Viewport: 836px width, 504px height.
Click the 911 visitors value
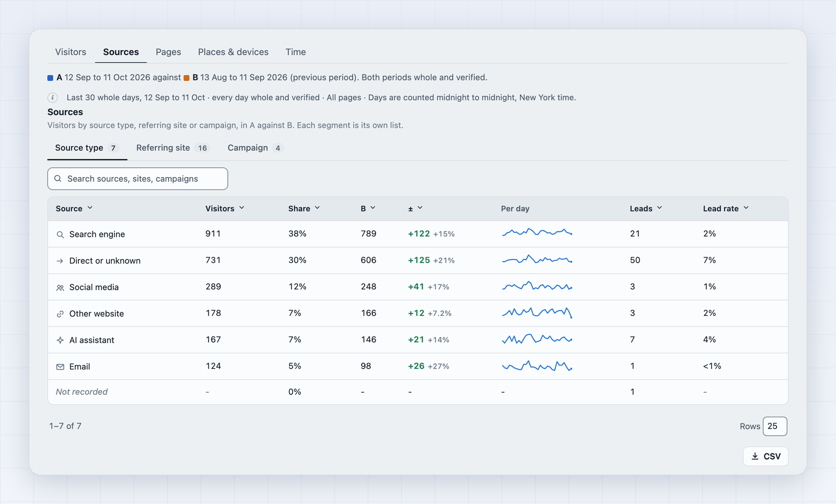pyautogui.click(x=213, y=234)
